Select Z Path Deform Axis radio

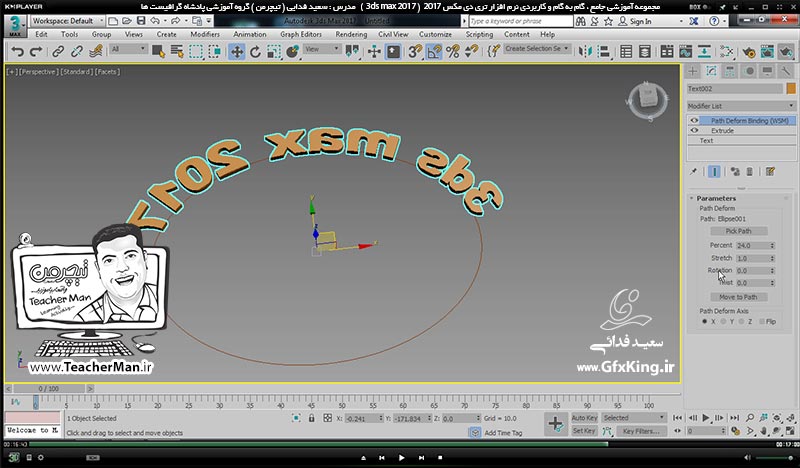(x=741, y=322)
